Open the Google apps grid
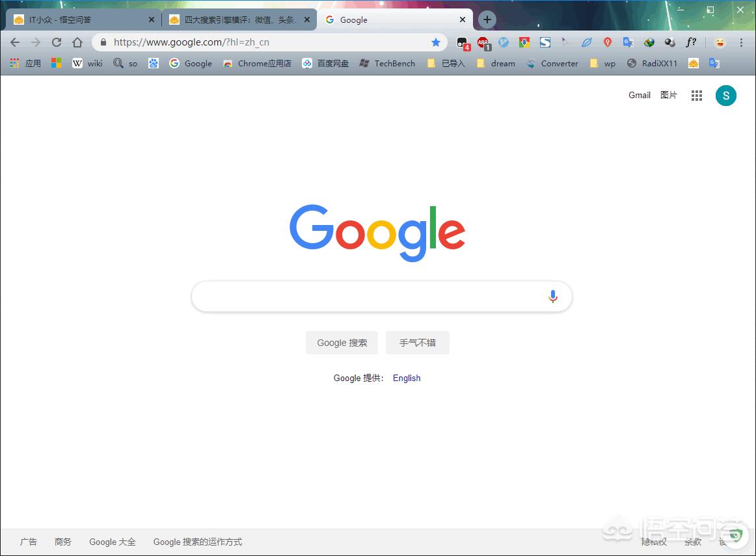The height and width of the screenshot is (556, 756). (697, 96)
